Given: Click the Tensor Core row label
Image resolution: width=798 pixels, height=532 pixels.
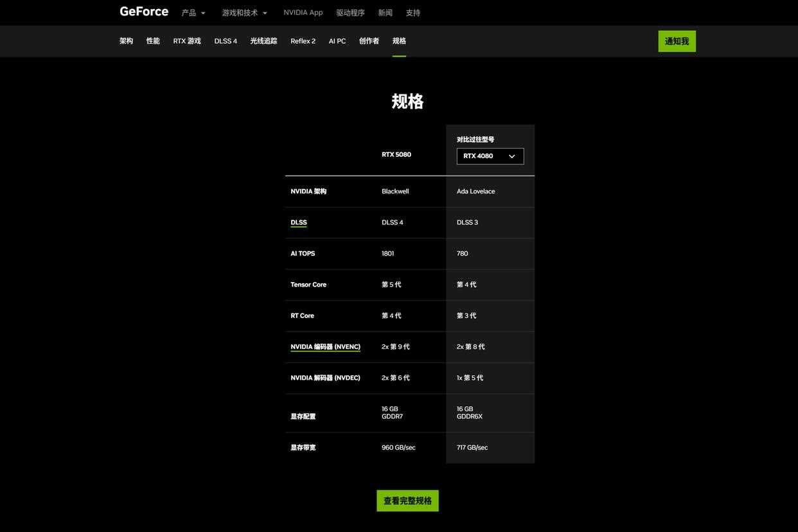Looking at the screenshot, I should (308, 285).
